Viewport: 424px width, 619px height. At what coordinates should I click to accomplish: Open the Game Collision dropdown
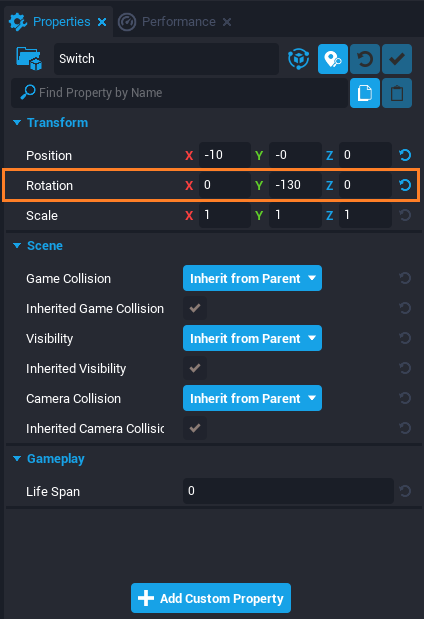pyautogui.click(x=252, y=278)
